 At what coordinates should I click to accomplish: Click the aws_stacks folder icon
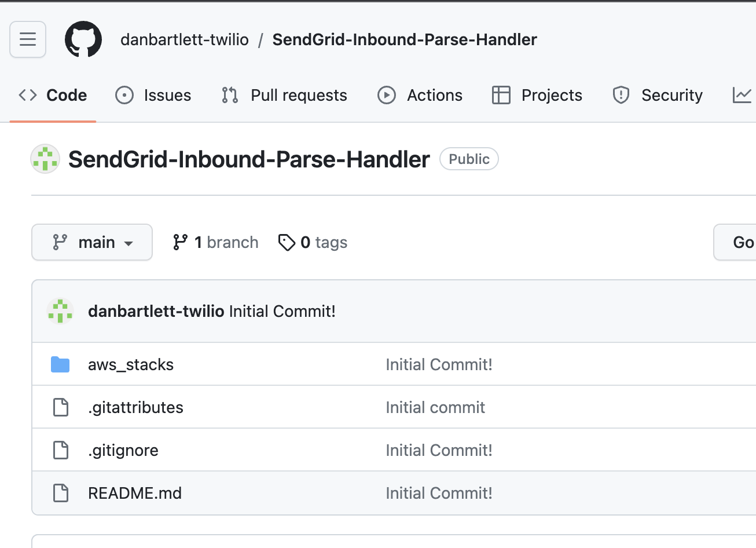click(60, 364)
